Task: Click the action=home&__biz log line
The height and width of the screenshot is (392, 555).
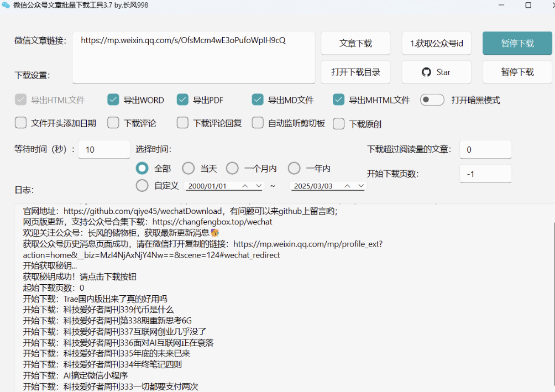Action: click(x=151, y=255)
